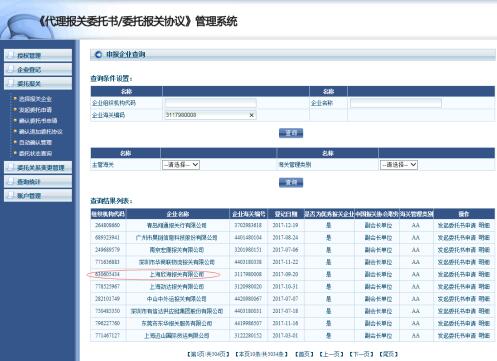The height and width of the screenshot is (361, 497).
Task: Open the 发起委托申请 submenu item
Action: click(x=35, y=110)
